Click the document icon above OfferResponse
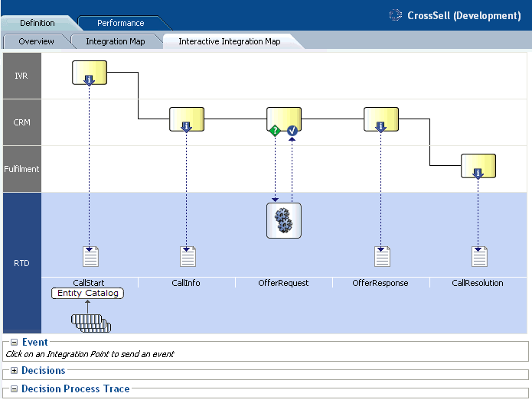This screenshot has width=532, height=403. (382, 257)
